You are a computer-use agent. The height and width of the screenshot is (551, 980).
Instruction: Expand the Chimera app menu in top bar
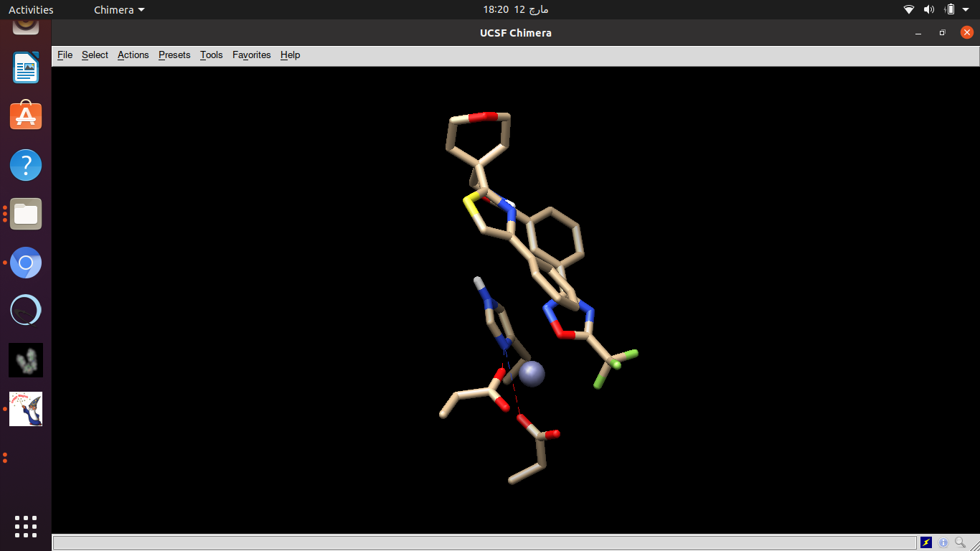[119, 9]
